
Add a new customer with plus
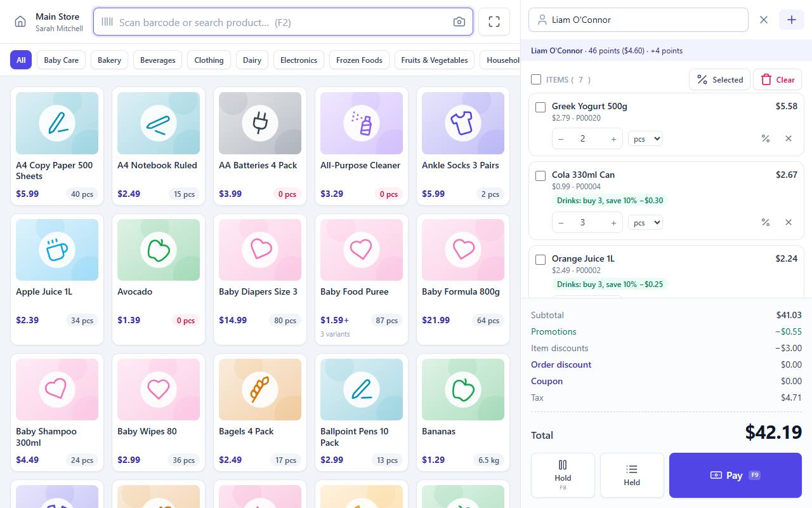tap(792, 20)
